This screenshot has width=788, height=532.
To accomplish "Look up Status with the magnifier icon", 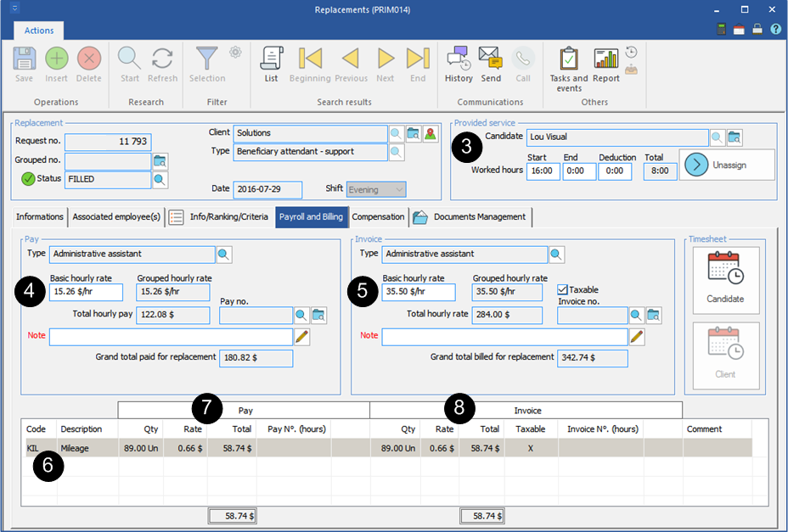I will 160,180.
